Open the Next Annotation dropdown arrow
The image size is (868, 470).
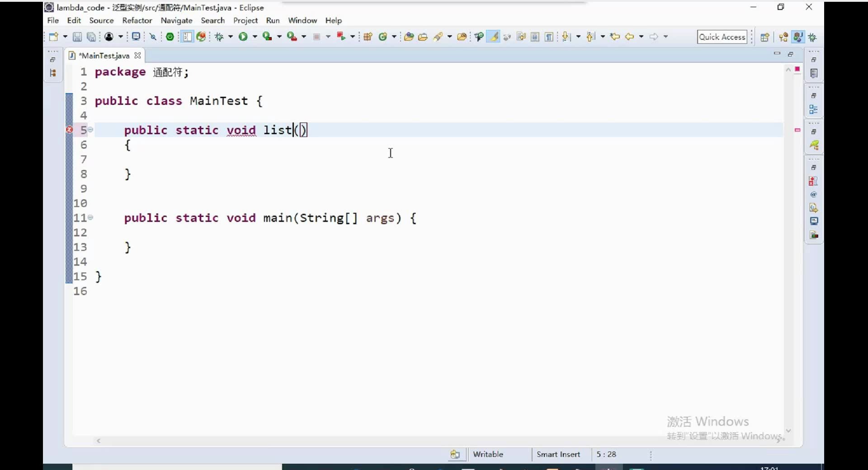(x=578, y=37)
